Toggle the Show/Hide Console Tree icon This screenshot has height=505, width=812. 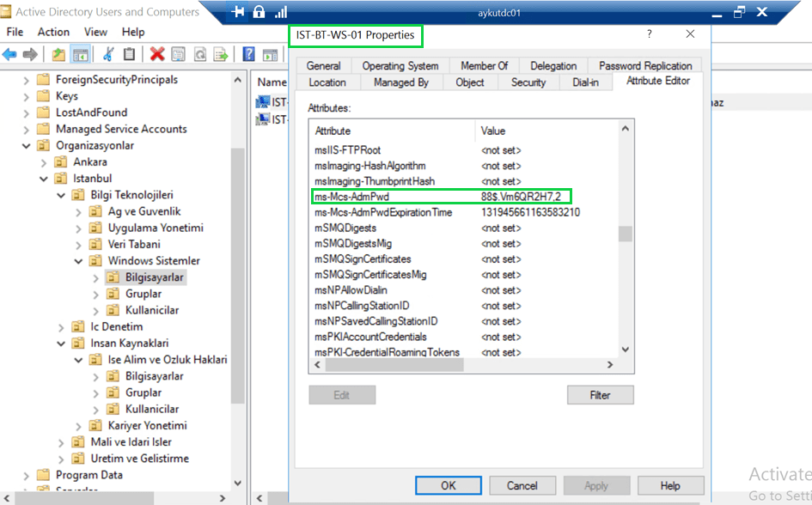pyautogui.click(x=80, y=55)
